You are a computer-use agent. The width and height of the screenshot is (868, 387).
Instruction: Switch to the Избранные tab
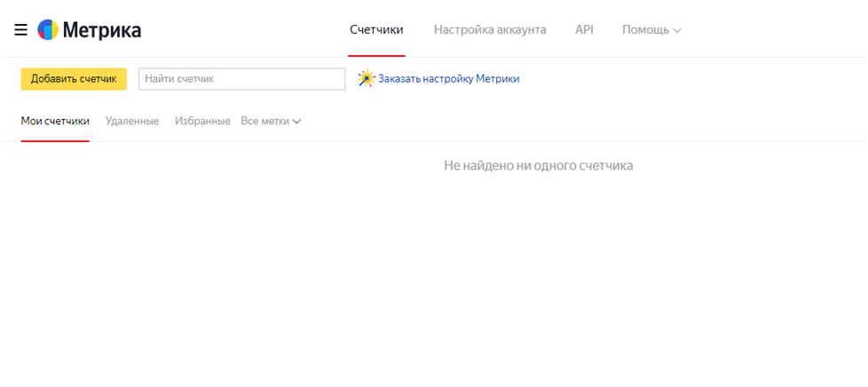[x=202, y=121]
